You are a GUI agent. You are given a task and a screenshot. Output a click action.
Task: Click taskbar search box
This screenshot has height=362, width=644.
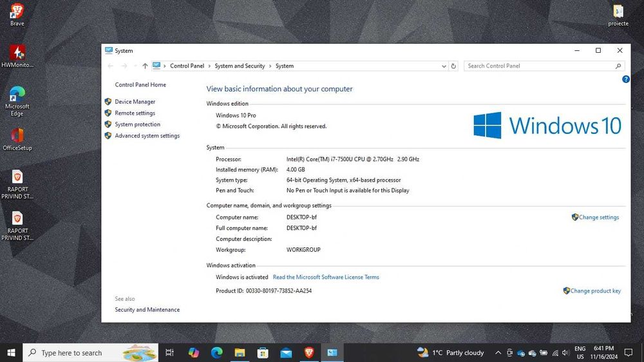click(90, 352)
